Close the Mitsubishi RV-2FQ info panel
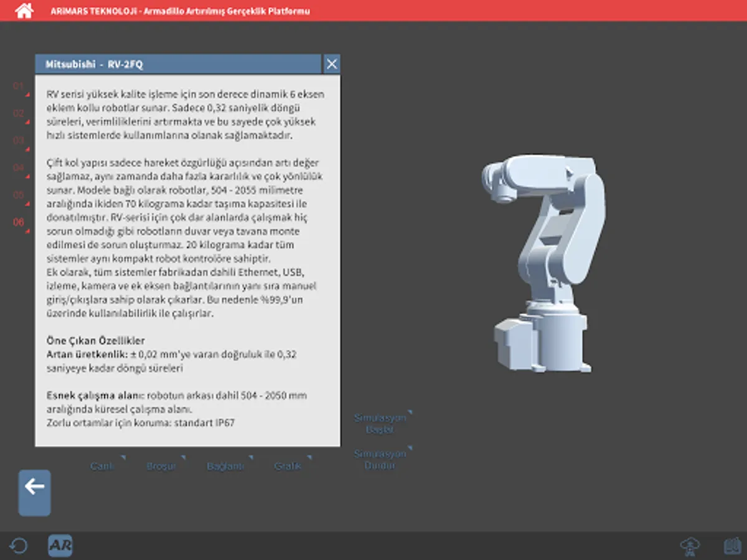 [332, 63]
